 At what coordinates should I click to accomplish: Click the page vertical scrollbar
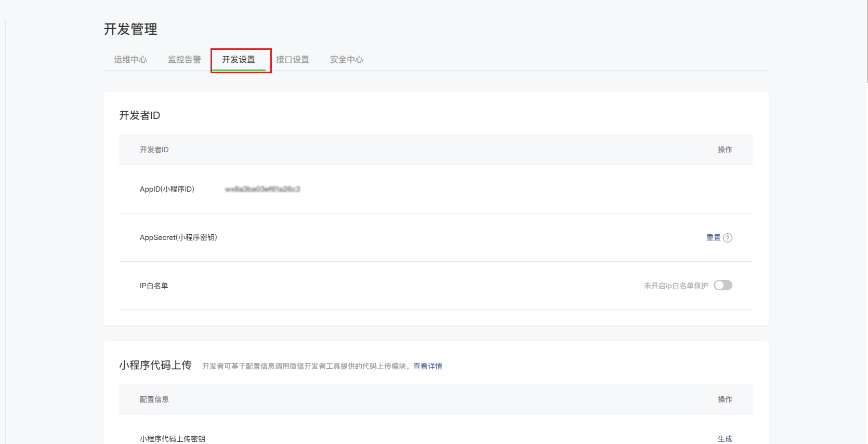[867, 42]
